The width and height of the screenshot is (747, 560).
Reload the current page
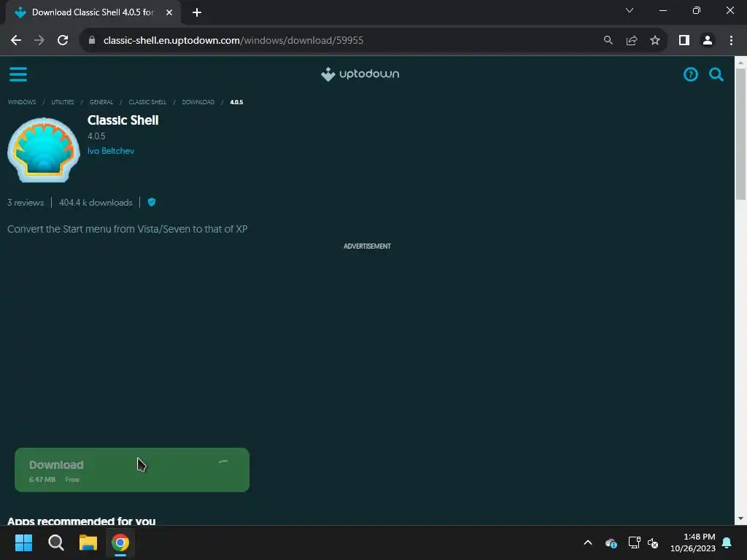[x=63, y=41]
